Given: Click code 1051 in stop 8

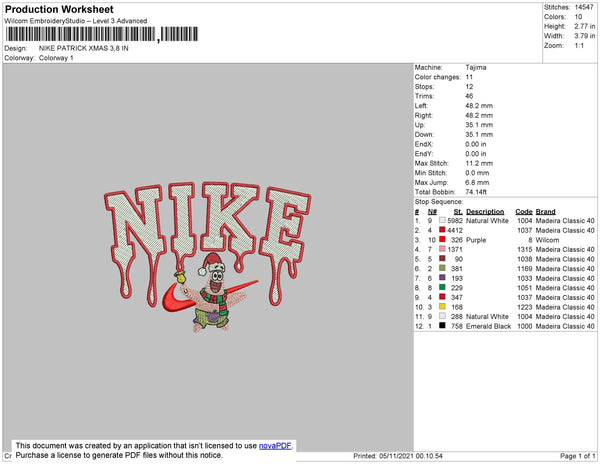Looking at the screenshot, I should point(525,288).
